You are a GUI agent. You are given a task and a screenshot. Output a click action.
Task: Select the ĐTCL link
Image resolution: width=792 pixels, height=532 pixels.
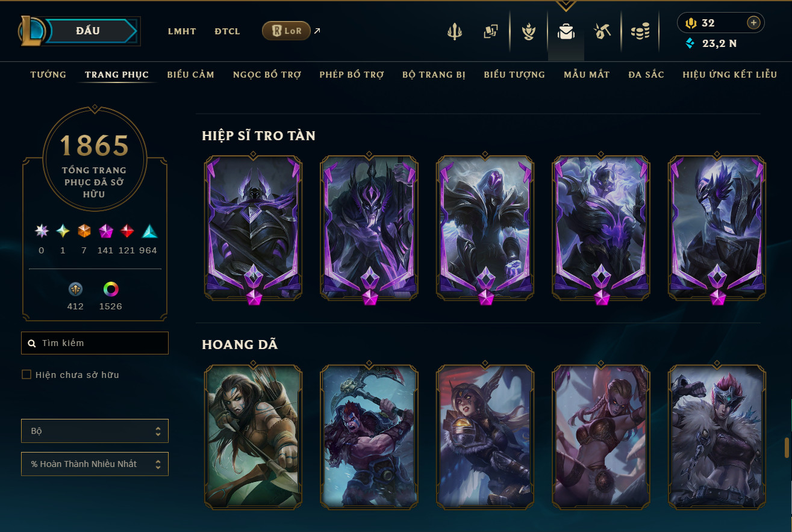pos(227,31)
